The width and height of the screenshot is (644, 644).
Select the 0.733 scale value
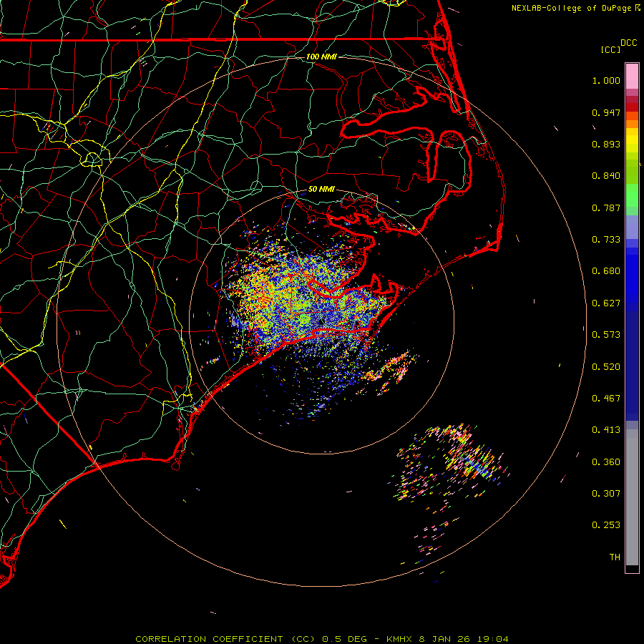point(606,240)
